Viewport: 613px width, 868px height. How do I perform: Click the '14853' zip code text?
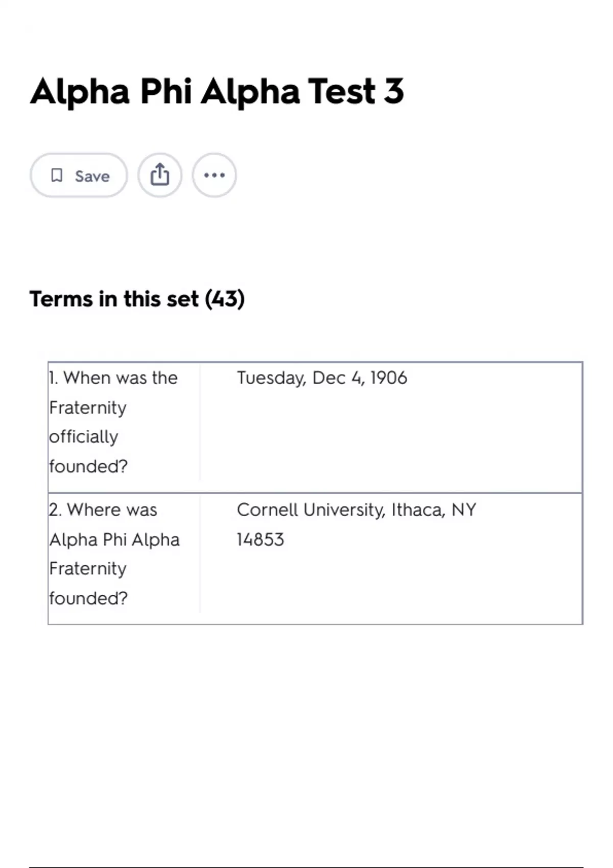click(261, 540)
